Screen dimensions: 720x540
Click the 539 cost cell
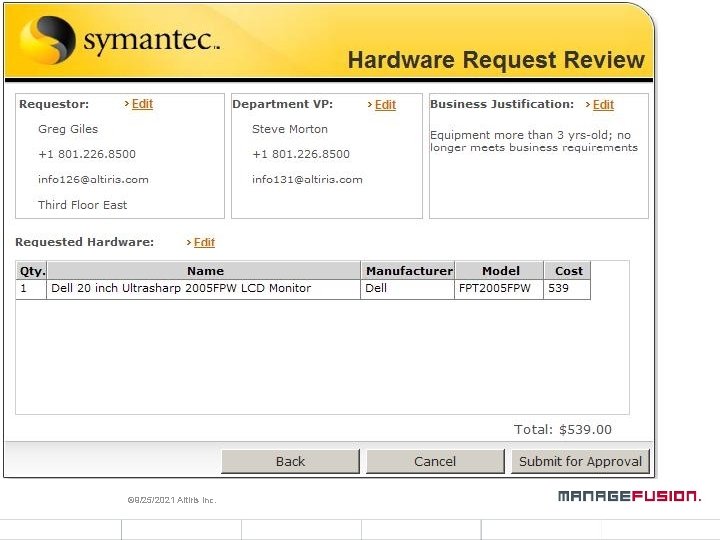tap(568, 289)
